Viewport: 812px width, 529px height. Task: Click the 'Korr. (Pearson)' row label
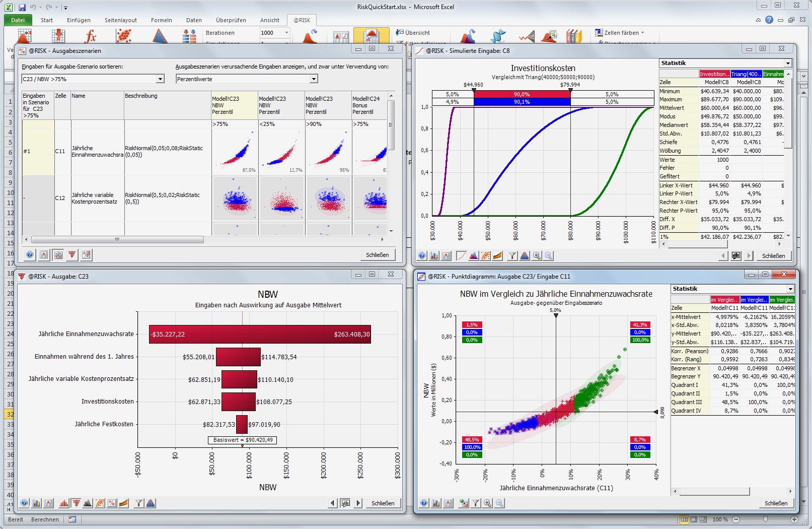(690, 351)
